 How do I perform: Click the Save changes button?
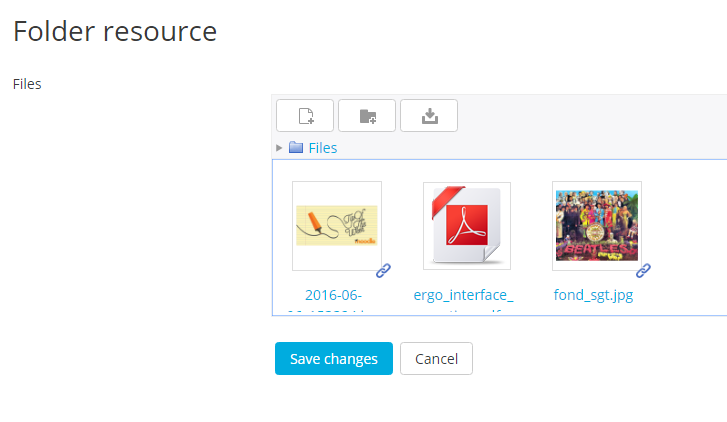pos(334,358)
